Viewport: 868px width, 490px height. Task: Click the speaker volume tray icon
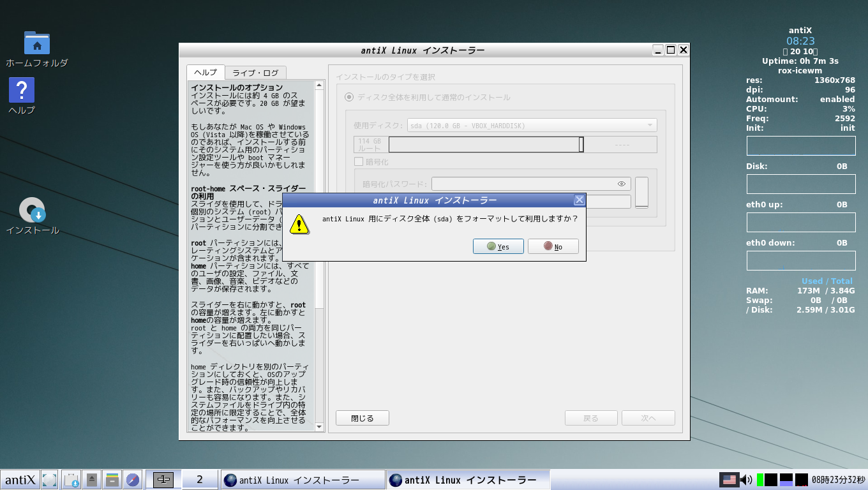click(746, 480)
